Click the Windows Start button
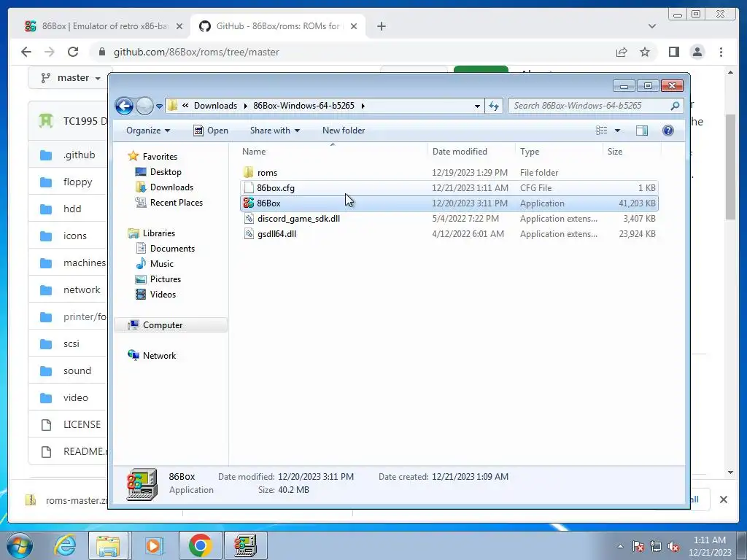 click(x=19, y=545)
